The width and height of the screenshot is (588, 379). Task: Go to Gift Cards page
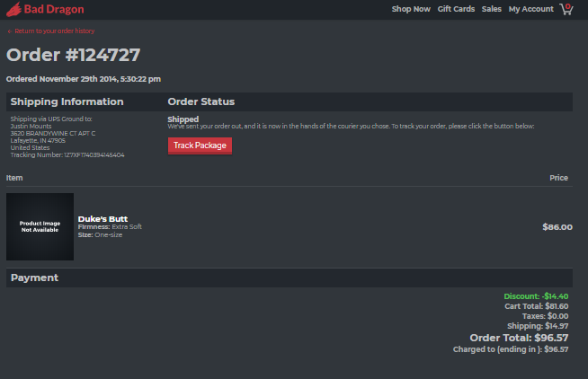click(456, 9)
